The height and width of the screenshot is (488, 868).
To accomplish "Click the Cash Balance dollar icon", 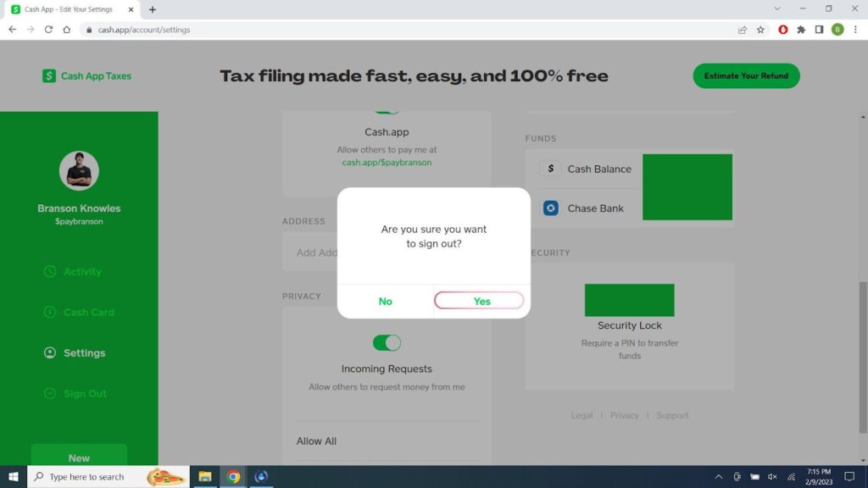I will [550, 169].
